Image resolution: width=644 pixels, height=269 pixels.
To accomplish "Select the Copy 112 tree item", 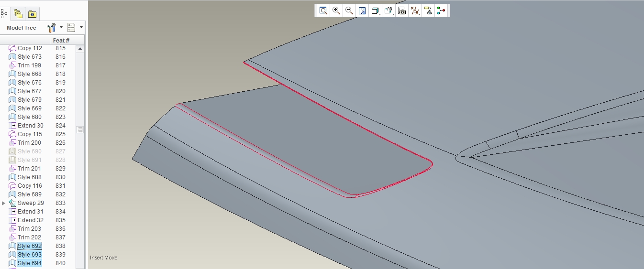I will click(30, 48).
